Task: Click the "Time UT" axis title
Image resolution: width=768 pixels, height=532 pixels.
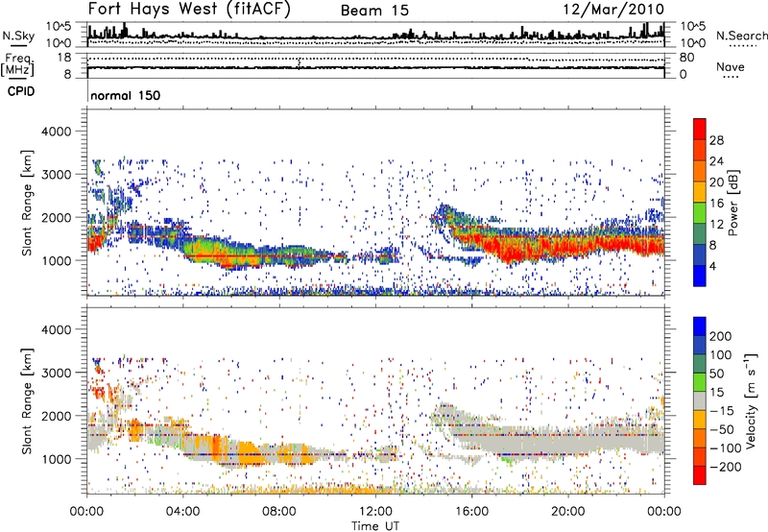Action: pyautogui.click(x=375, y=526)
